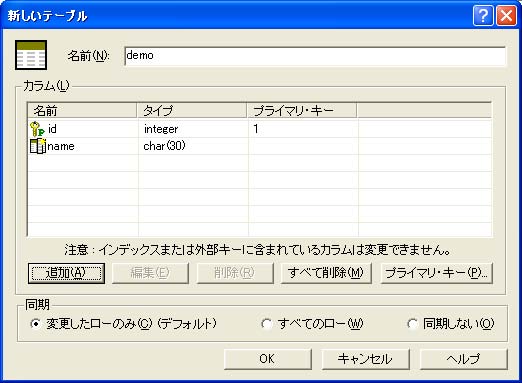522x383 pixels.
Task: Click the table name input field
Action: pos(315,56)
